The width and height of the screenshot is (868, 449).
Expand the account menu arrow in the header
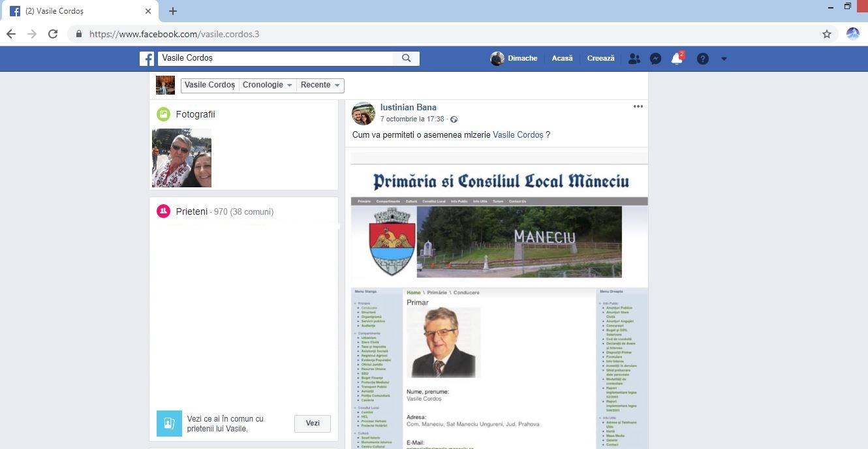coord(724,59)
